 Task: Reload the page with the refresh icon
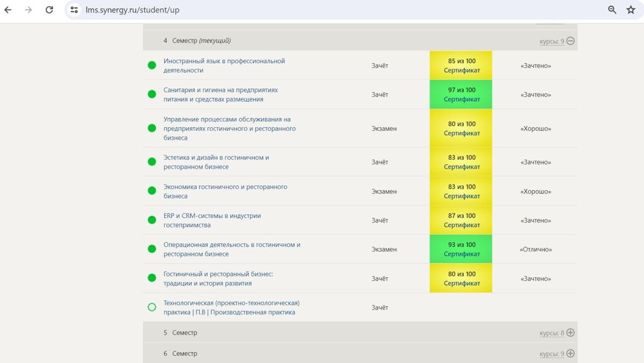50,10
